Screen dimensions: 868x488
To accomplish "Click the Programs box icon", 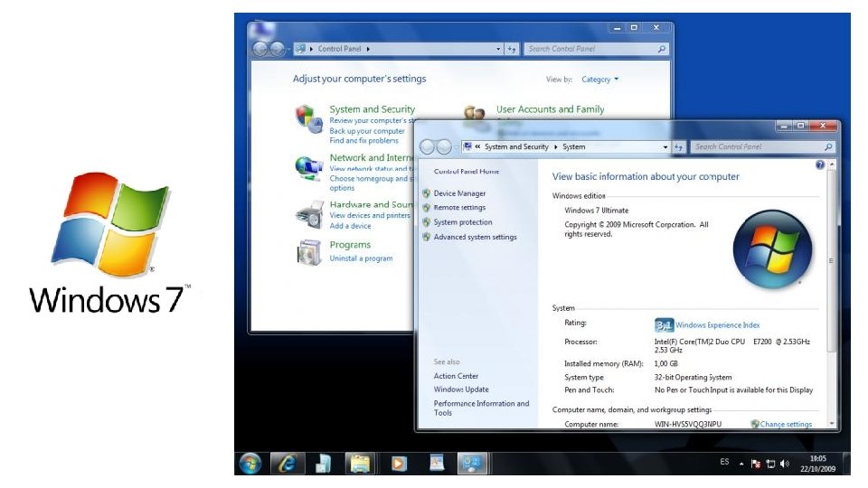I will pyautogui.click(x=309, y=253).
